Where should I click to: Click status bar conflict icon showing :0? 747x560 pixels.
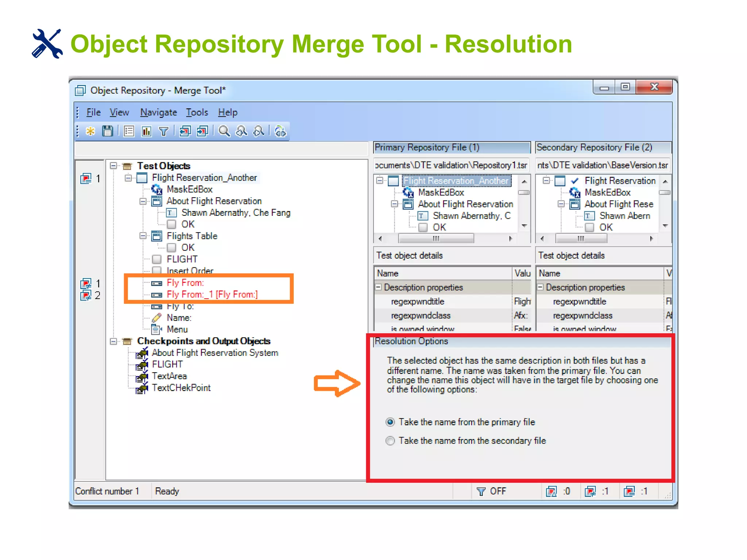(x=551, y=491)
